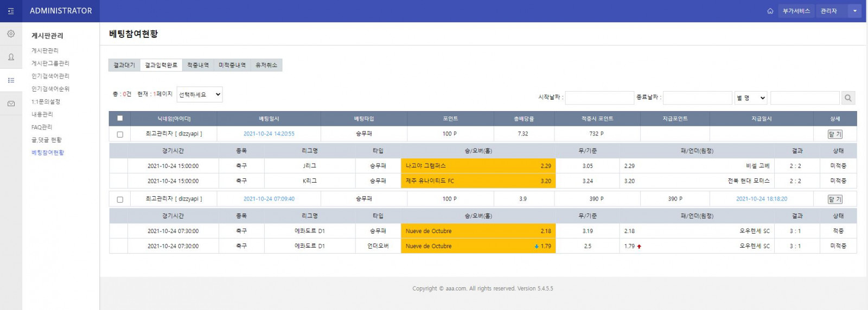The width and height of the screenshot is (868, 310).
Task: Click the hamburger menu toggle icon
Action: click(x=11, y=11)
